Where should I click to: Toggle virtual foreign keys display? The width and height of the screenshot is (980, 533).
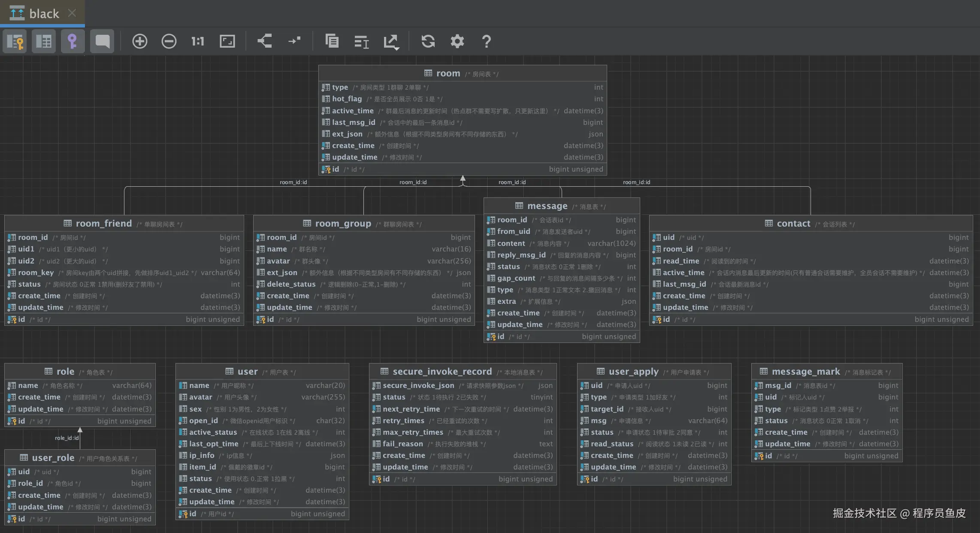point(73,42)
